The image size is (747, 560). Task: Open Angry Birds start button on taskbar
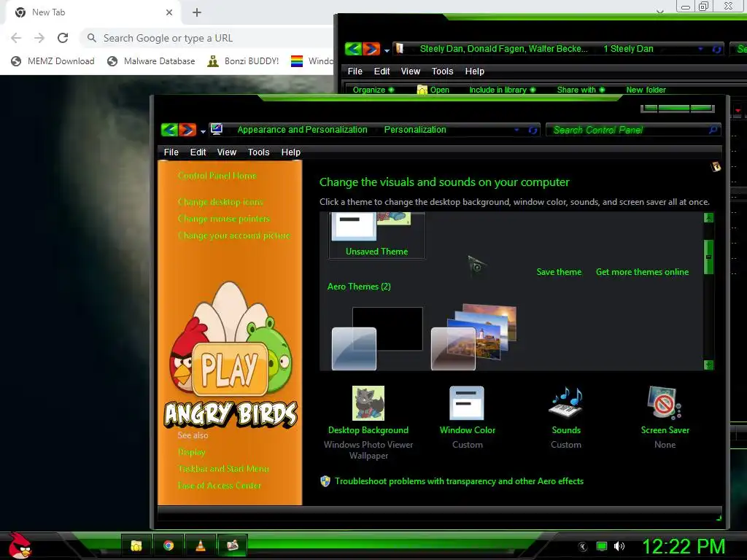pos(20,545)
